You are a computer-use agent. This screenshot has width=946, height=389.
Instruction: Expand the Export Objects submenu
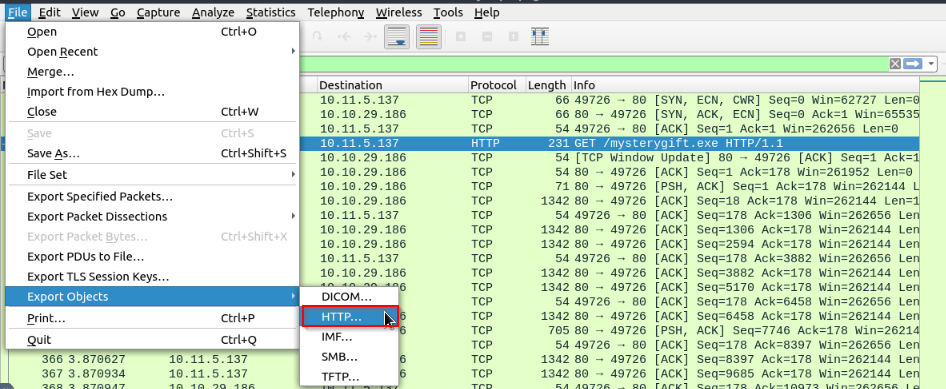(x=152, y=296)
